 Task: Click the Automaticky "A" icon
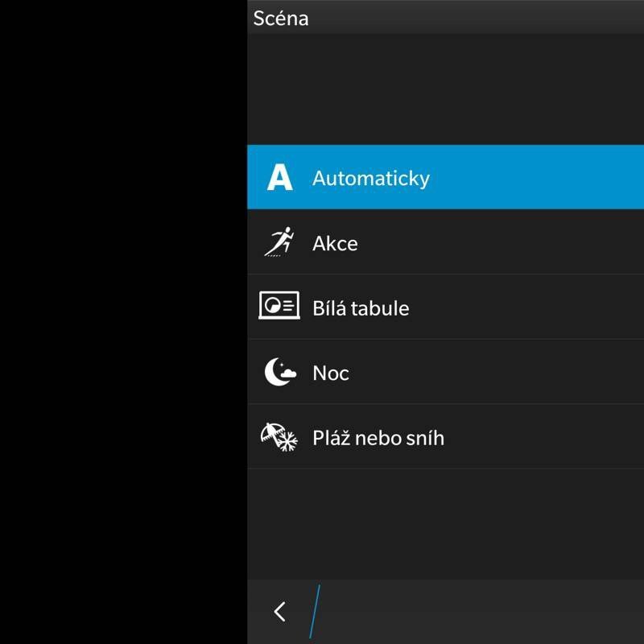(279, 178)
